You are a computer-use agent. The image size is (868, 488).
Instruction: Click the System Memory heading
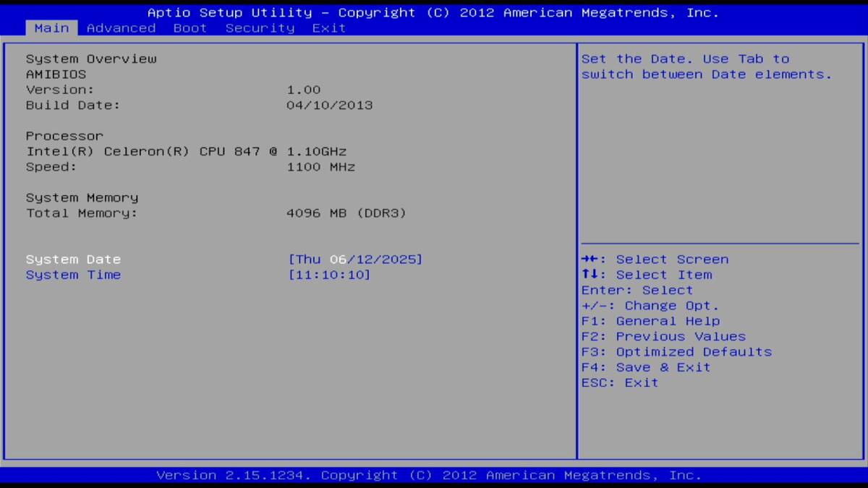(x=82, y=198)
